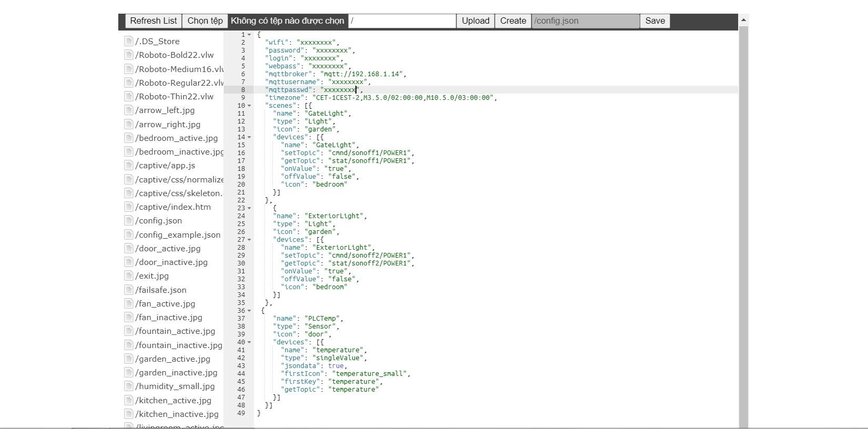The width and height of the screenshot is (868, 429).
Task: Click the Create button
Action: tap(513, 21)
